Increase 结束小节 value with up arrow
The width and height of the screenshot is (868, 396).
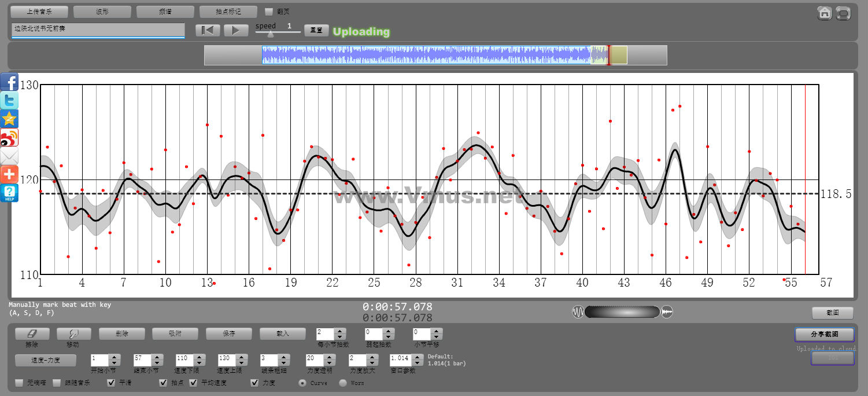coord(157,355)
